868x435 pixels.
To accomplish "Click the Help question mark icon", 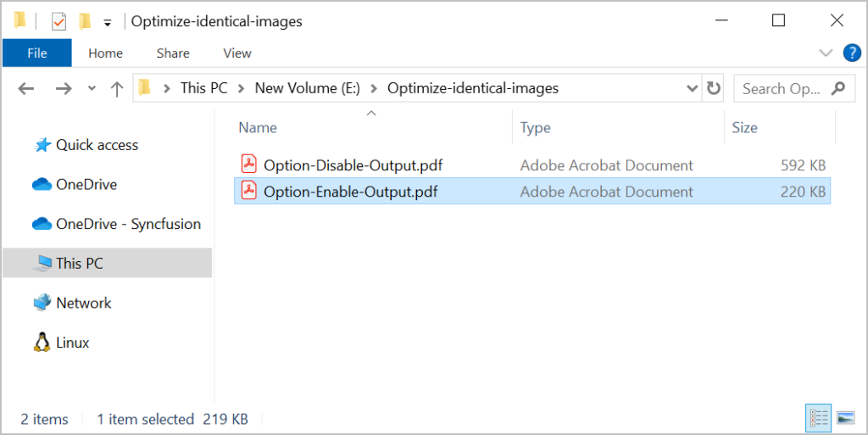I will [852, 53].
